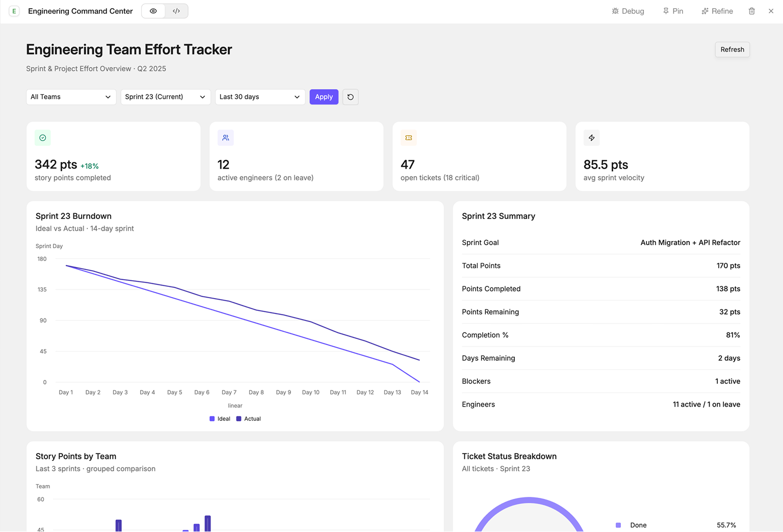Click the Engineering Team Effort Tracker title
This screenshot has height=532, width=783.
point(129,49)
